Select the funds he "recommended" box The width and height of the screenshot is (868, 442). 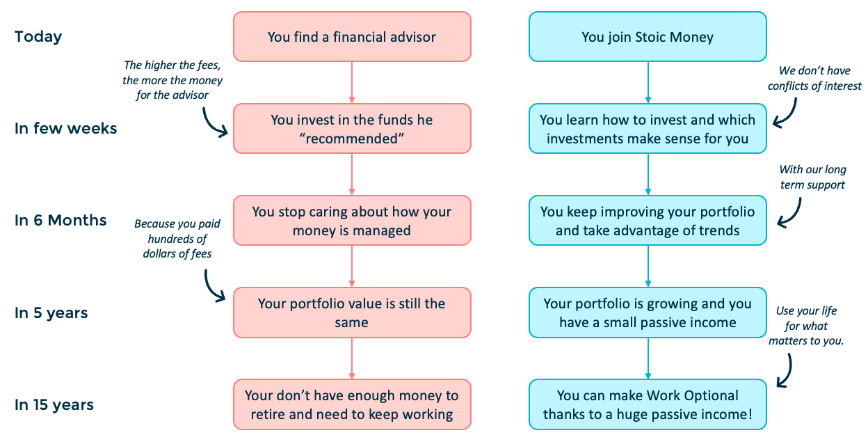(351, 129)
